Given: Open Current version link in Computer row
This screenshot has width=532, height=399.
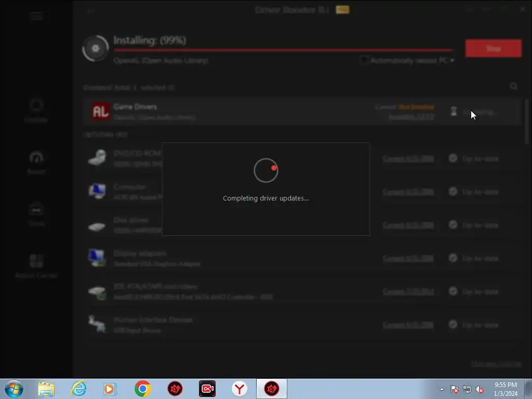Looking at the screenshot, I should (x=408, y=192).
